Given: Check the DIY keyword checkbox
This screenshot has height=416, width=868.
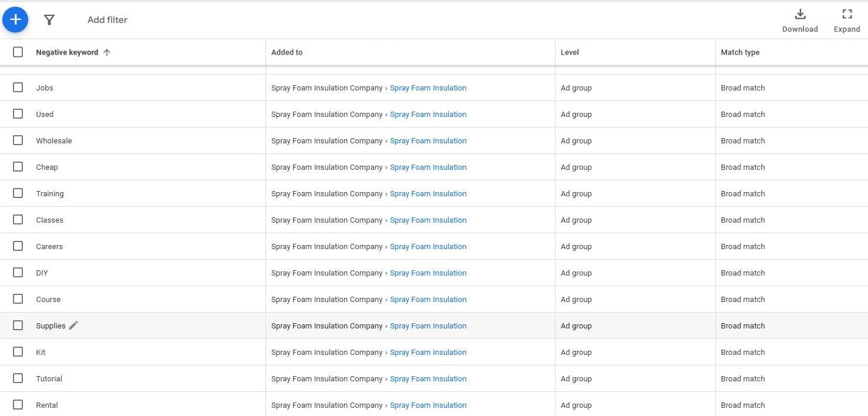Looking at the screenshot, I should [x=18, y=272].
